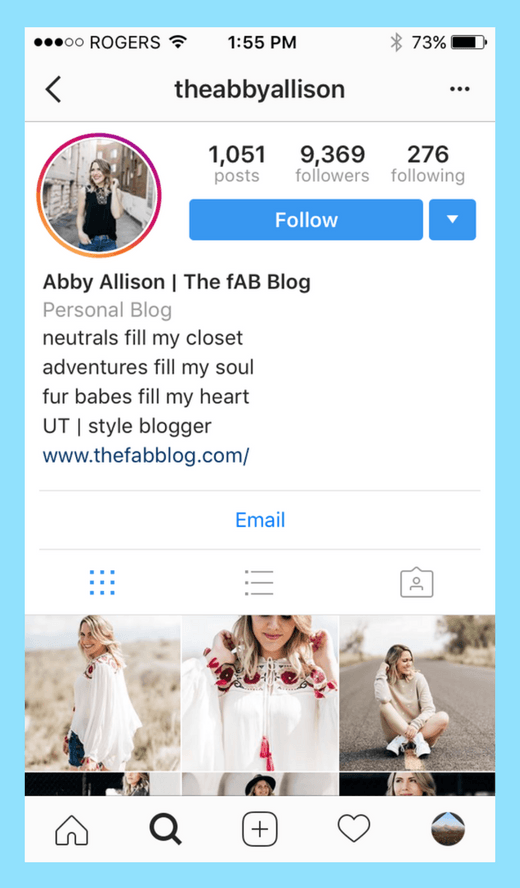Image resolution: width=520 pixels, height=888 pixels.
Task: Tap the new post plus icon
Action: [259, 830]
